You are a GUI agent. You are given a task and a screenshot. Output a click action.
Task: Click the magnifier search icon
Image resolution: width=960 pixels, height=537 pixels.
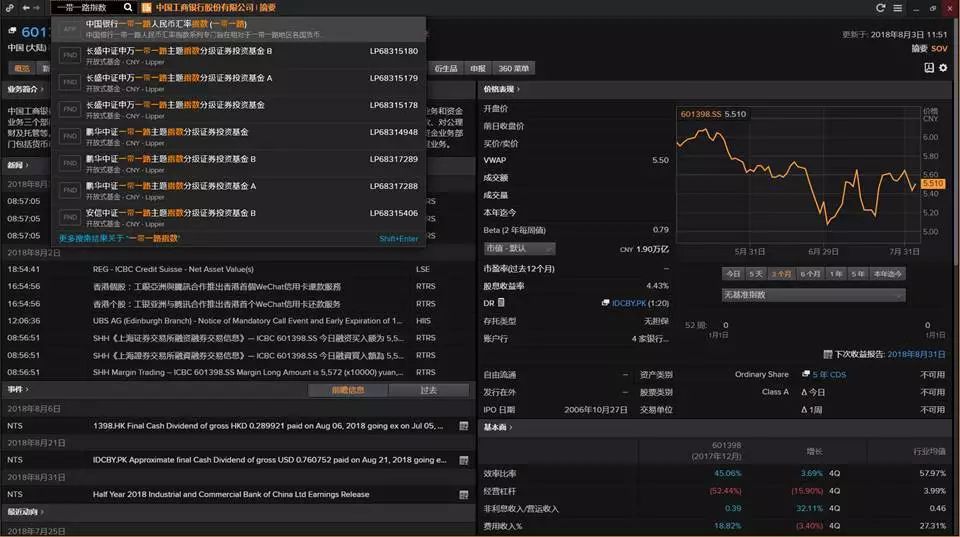pyautogui.click(x=127, y=7)
